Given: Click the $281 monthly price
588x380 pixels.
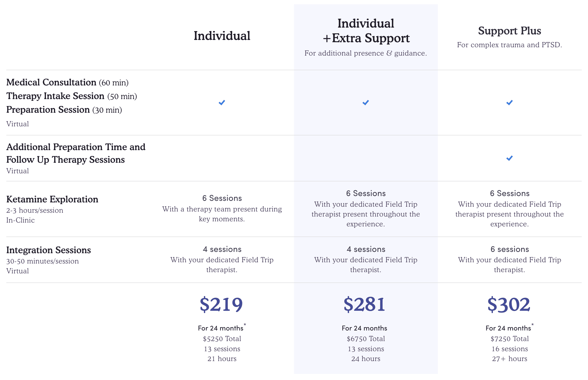Looking at the screenshot, I should pyautogui.click(x=365, y=304).
